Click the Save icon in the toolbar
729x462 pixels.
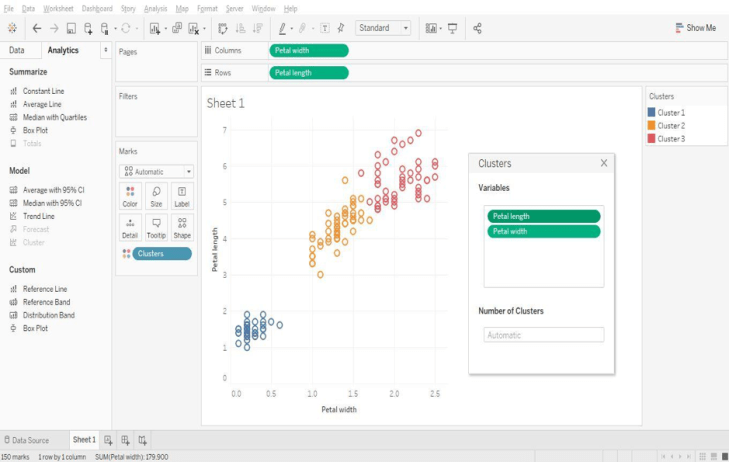tap(72, 28)
